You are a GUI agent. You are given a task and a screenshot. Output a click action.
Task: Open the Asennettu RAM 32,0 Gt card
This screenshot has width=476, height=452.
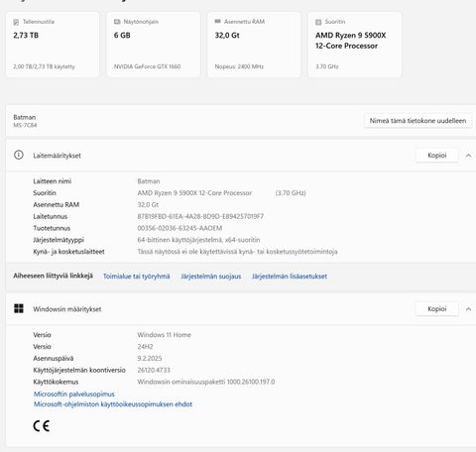[254, 45]
